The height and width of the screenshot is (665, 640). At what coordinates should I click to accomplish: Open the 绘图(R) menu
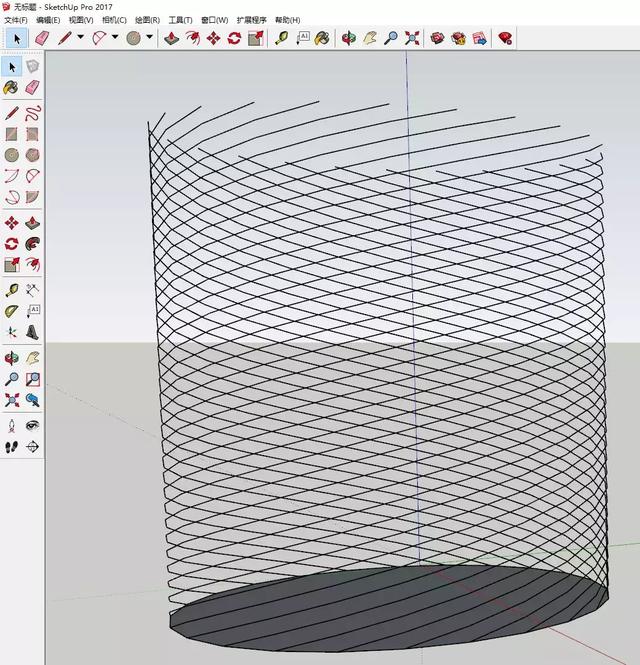pyautogui.click(x=147, y=20)
